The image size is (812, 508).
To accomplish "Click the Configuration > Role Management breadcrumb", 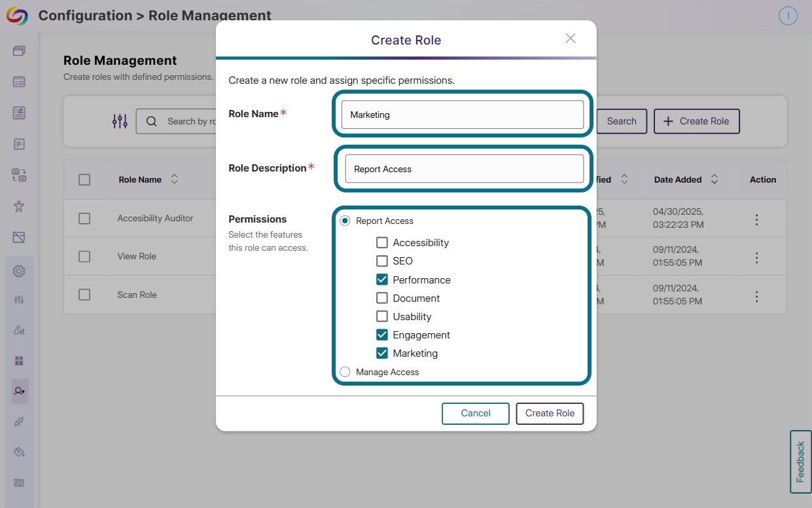I will coord(154,16).
